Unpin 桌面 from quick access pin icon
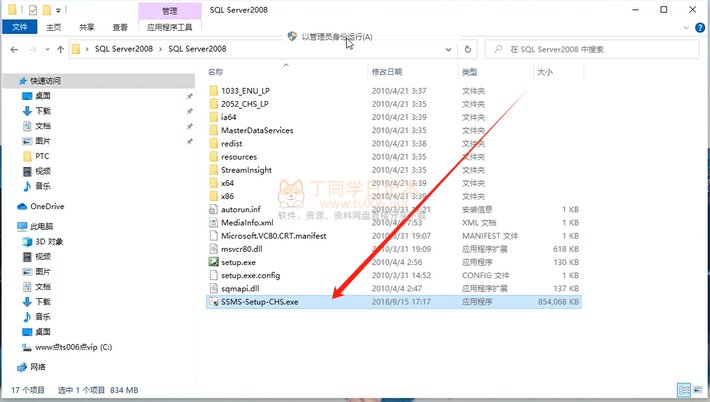 [x=189, y=96]
